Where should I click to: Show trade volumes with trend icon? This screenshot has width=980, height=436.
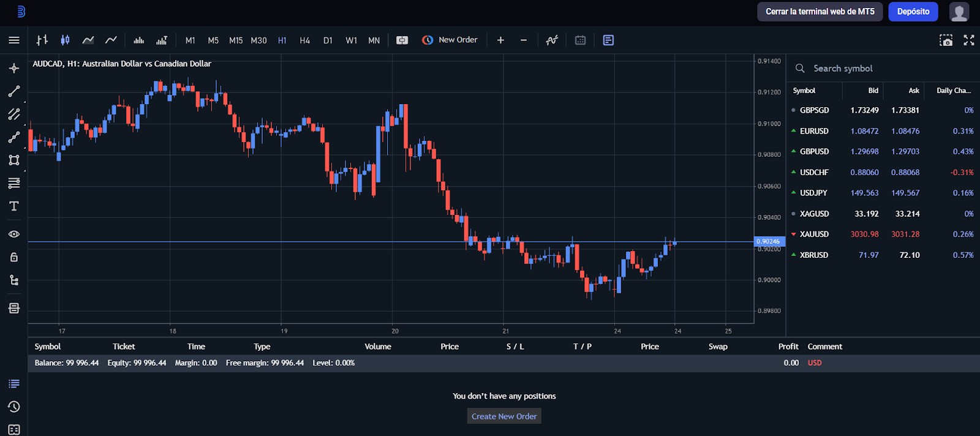pyautogui.click(x=162, y=40)
